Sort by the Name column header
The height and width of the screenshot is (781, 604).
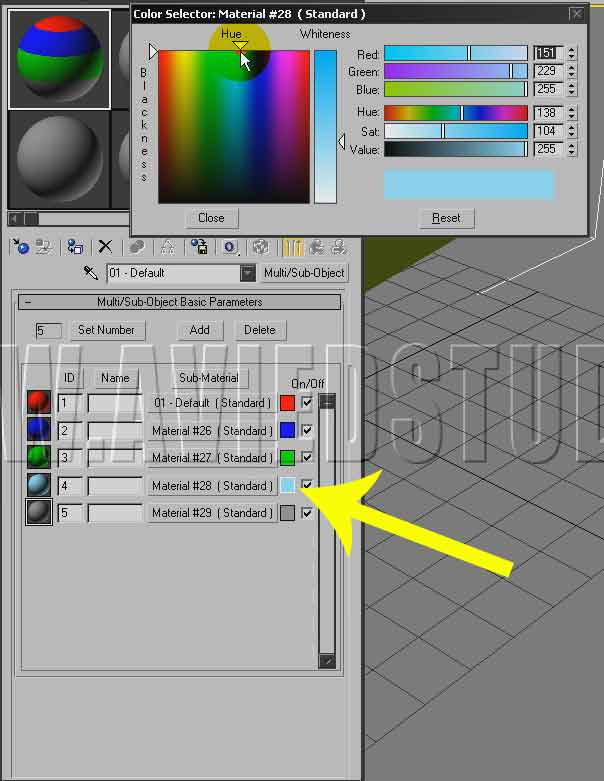pos(116,378)
